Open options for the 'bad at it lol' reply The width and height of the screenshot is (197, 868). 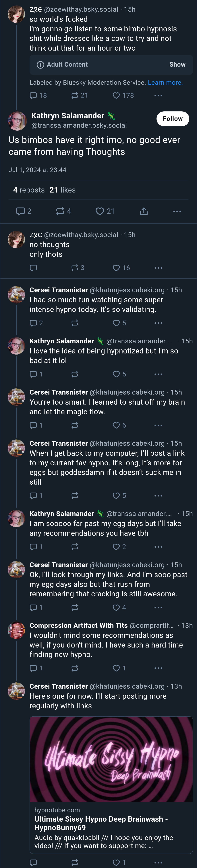(158, 374)
